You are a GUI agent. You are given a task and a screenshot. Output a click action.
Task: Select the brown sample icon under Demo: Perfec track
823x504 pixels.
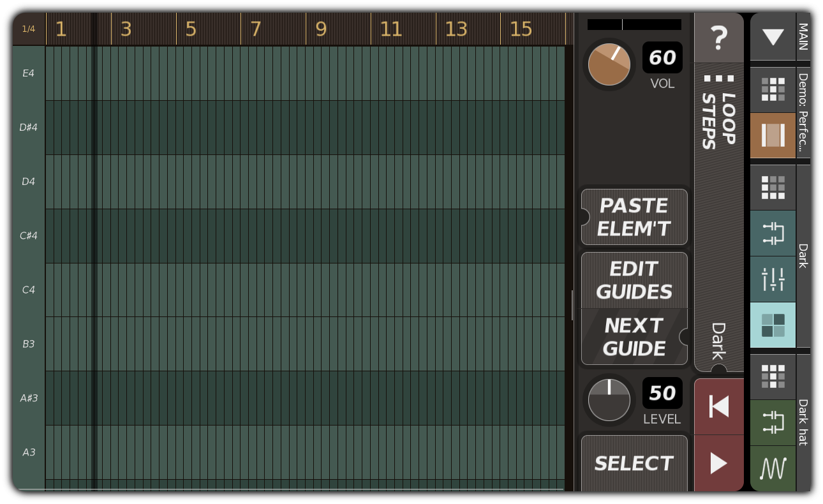coord(773,136)
